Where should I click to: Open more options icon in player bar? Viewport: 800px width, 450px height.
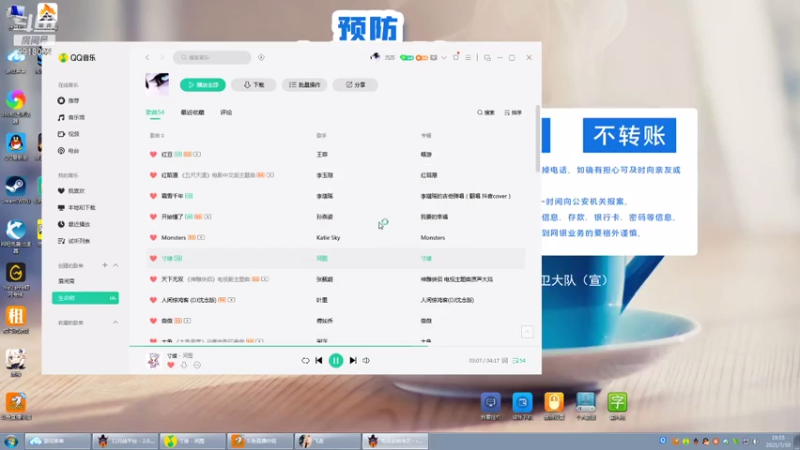[x=197, y=365]
